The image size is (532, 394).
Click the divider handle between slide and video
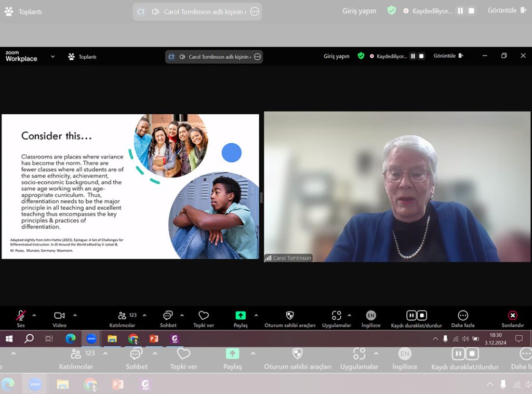[x=261, y=198]
